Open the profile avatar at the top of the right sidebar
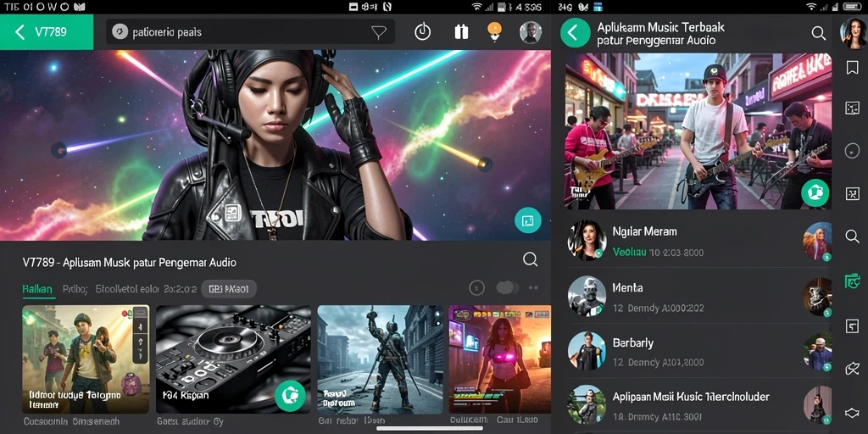This screenshot has width=868, height=434. [x=853, y=33]
